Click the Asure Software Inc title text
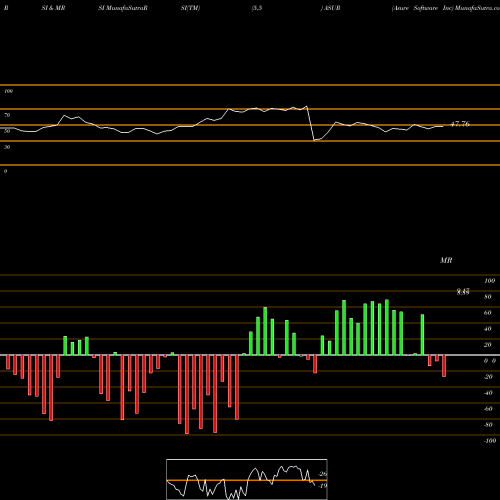The height and width of the screenshot is (500, 500). 423,8
